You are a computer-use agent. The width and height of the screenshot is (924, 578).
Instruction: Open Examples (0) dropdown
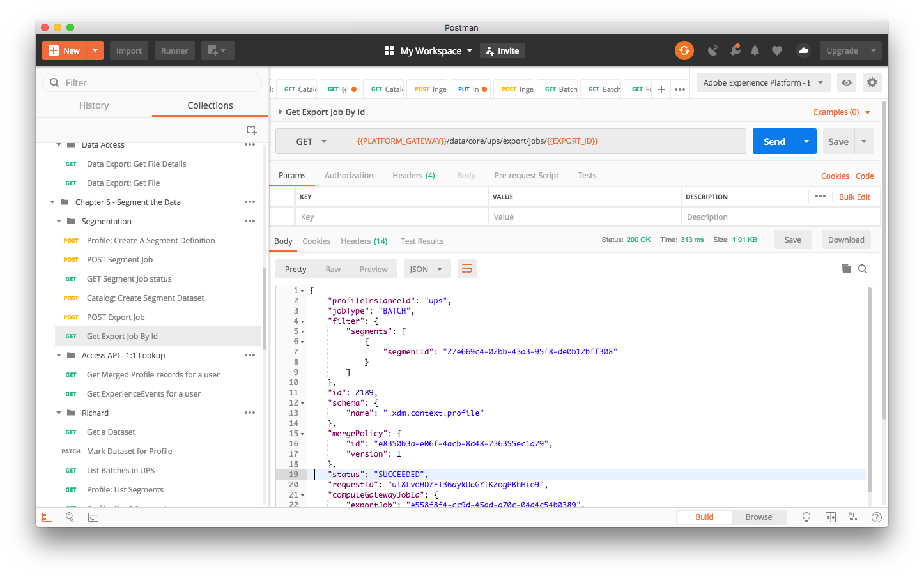click(x=842, y=112)
